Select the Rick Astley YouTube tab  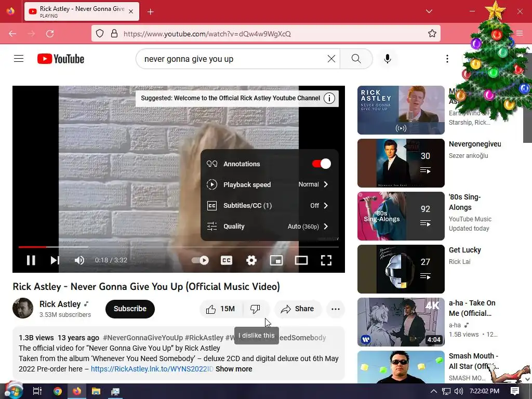click(x=82, y=11)
